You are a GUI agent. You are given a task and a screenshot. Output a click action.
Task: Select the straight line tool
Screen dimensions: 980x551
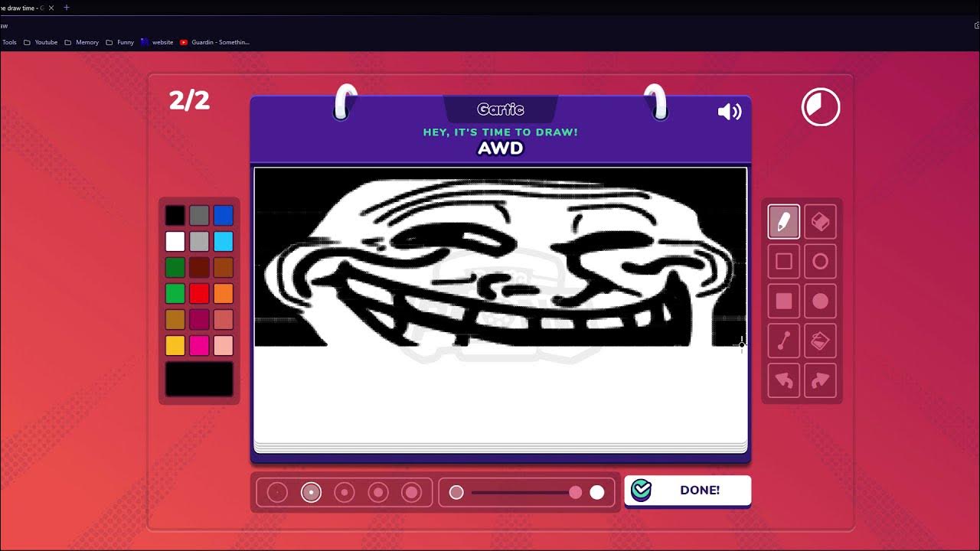coord(784,341)
